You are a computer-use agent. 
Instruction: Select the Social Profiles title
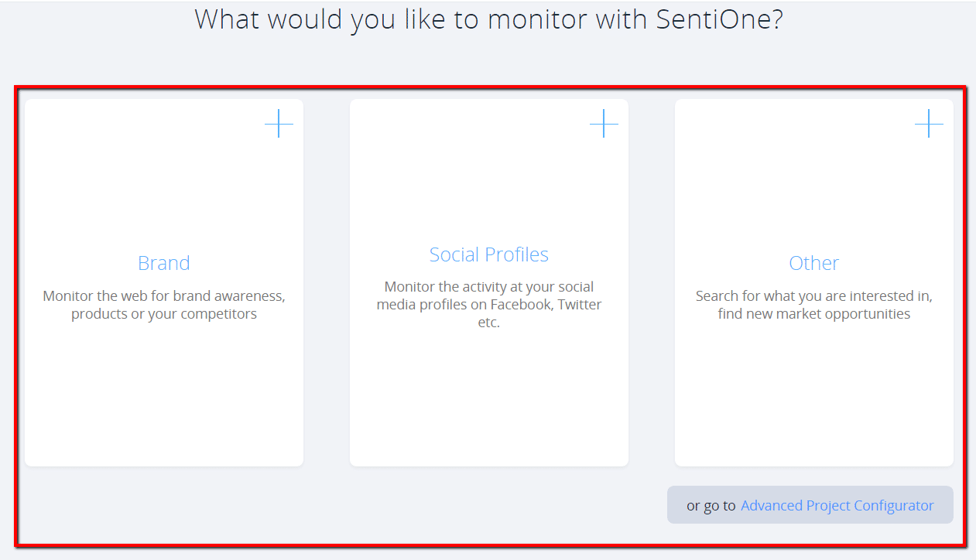489,254
